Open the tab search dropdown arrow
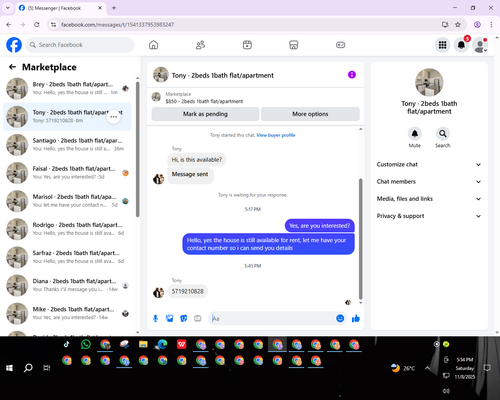The height and width of the screenshot is (400, 500). click(8, 8)
